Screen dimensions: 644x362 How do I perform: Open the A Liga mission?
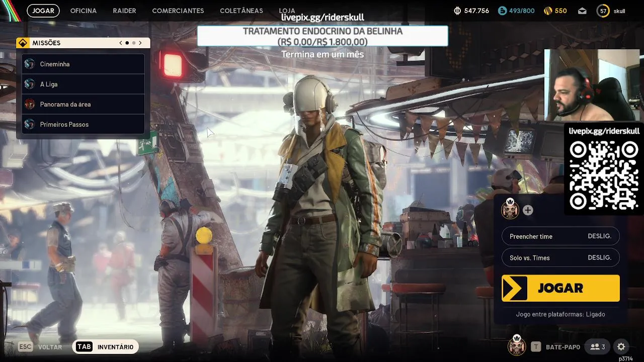coord(83,84)
